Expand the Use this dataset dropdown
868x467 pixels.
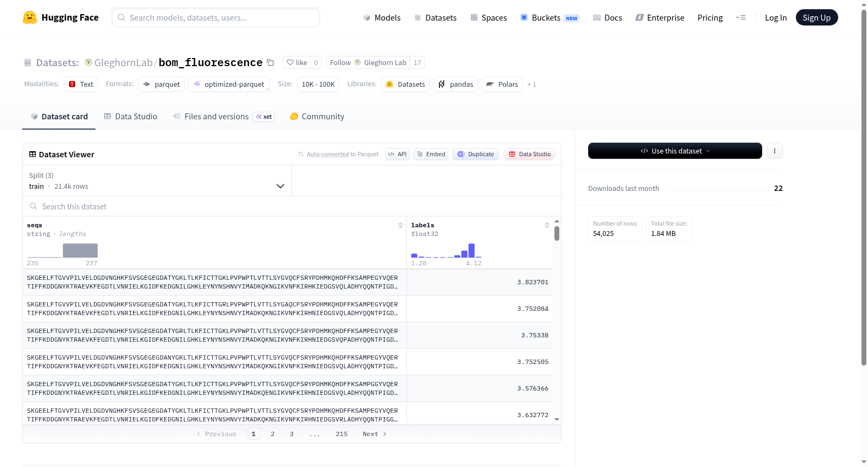[675, 151]
